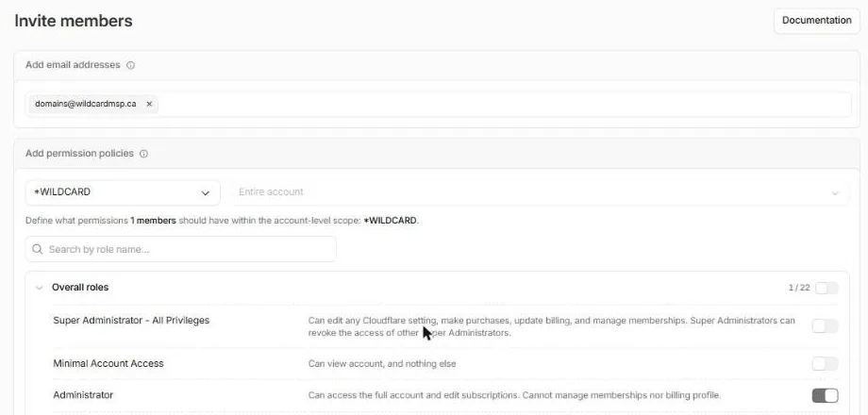The height and width of the screenshot is (415, 868).
Task: Click 'Can view account, and nothing else' description
Action: click(382, 364)
